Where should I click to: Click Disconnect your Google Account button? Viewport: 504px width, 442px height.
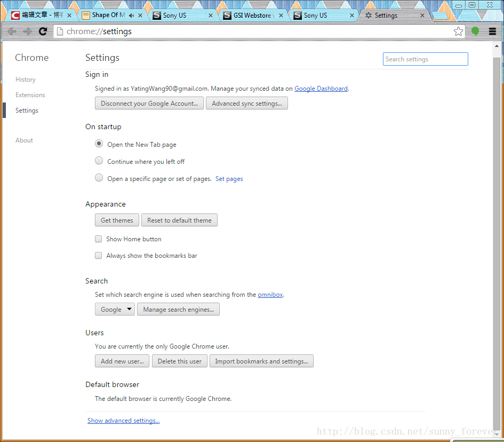(149, 103)
